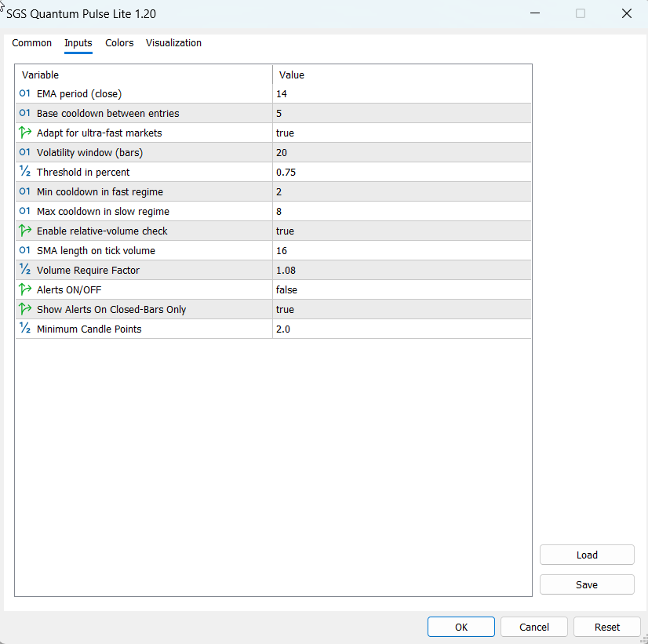The width and height of the screenshot is (648, 644).
Task: Select the Volatility window (bars) label
Action: pos(89,152)
